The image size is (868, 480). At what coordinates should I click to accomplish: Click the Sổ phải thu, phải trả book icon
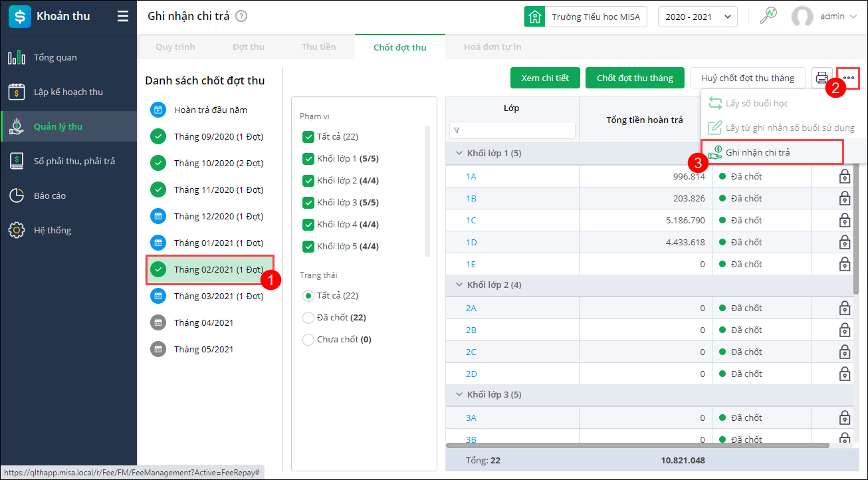[17, 161]
